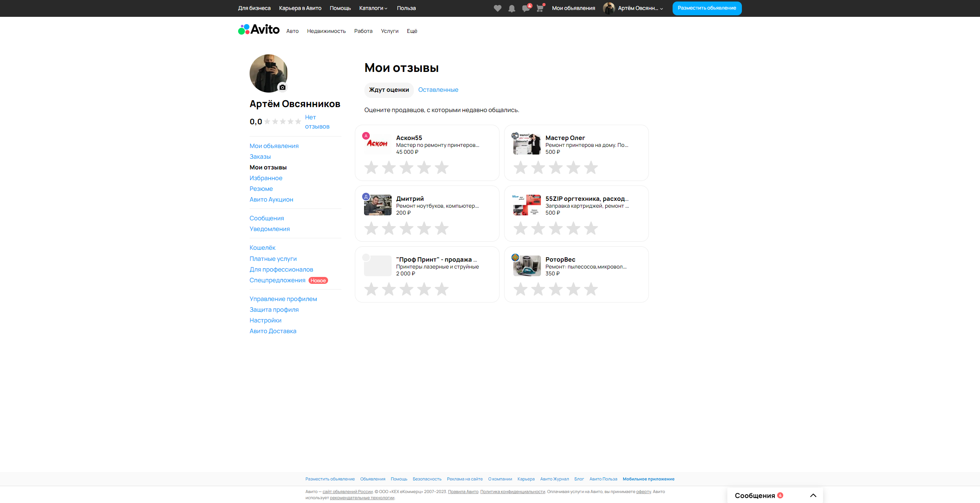Click Мобильное приложение footer link
The height and width of the screenshot is (503, 980).
point(648,479)
